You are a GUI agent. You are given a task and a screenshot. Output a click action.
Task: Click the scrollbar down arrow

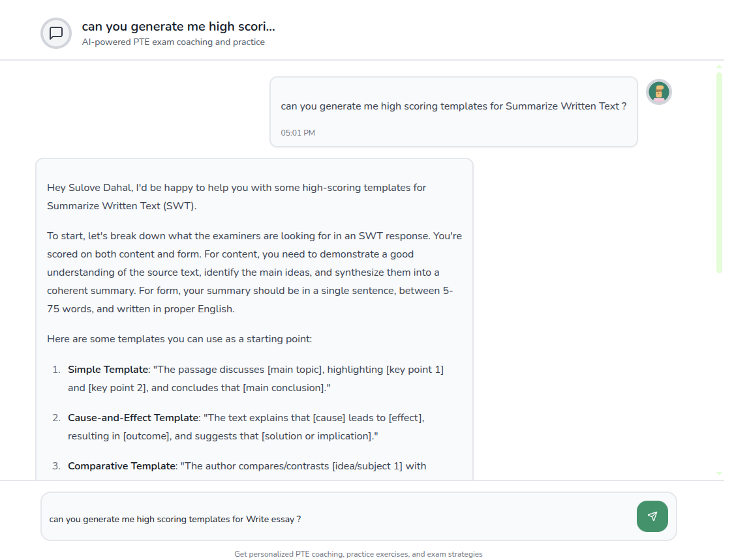(x=719, y=473)
